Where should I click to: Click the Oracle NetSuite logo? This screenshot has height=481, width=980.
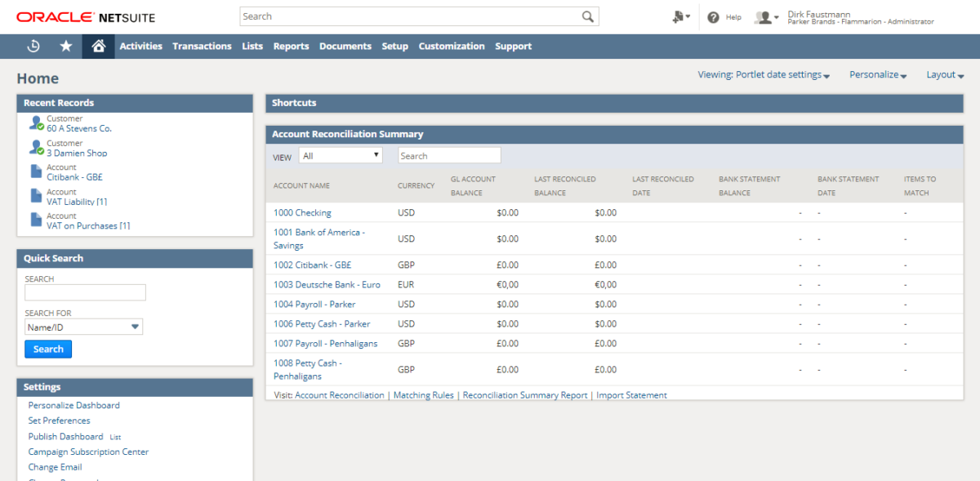(86, 17)
